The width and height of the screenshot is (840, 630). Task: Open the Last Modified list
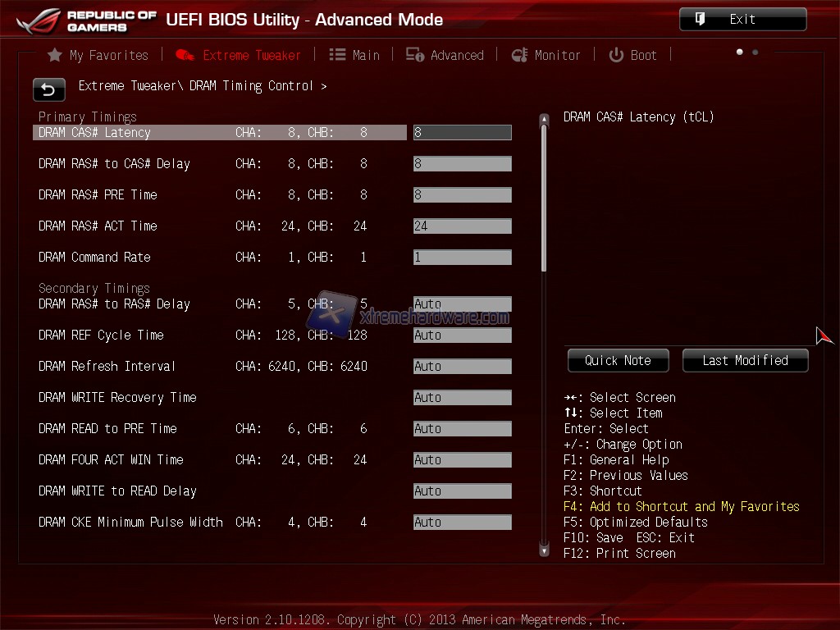(x=745, y=360)
